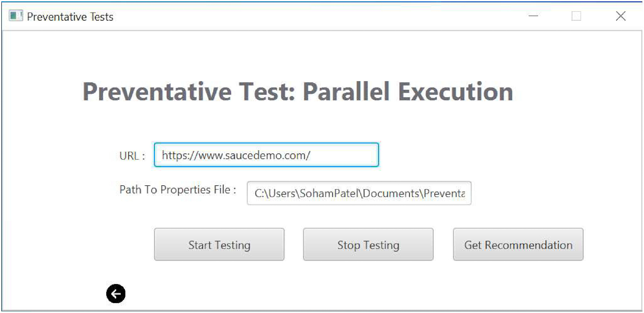This screenshot has width=644, height=313.
Task: Return to previous screen via circular arrow
Action: click(116, 293)
